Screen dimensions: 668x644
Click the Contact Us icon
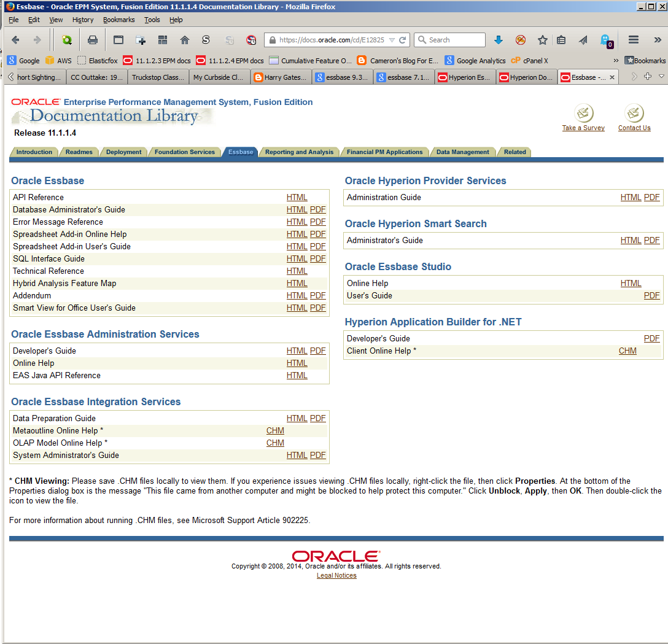click(634, 114)
